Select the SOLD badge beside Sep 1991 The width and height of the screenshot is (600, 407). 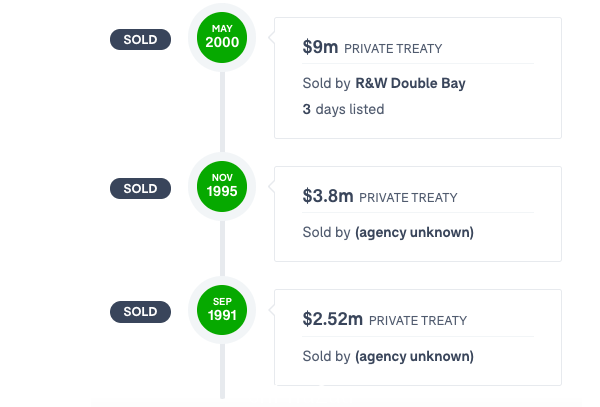(x=140, y=312)
